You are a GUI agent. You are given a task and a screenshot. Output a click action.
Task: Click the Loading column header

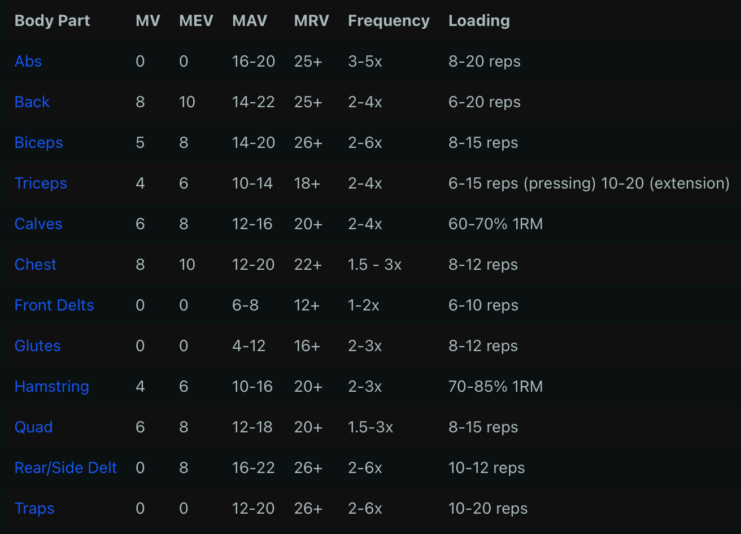(479, 20)
